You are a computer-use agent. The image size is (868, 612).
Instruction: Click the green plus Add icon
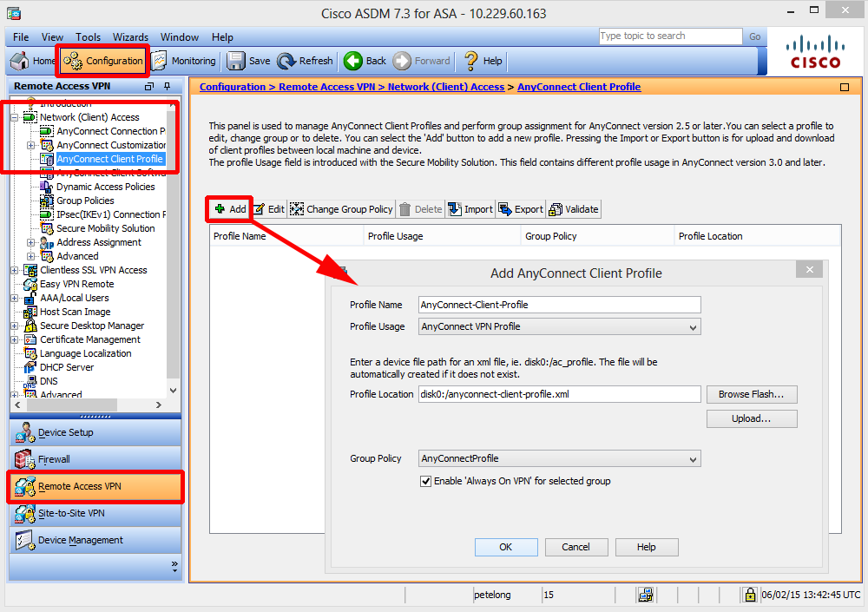click(220, 209)
